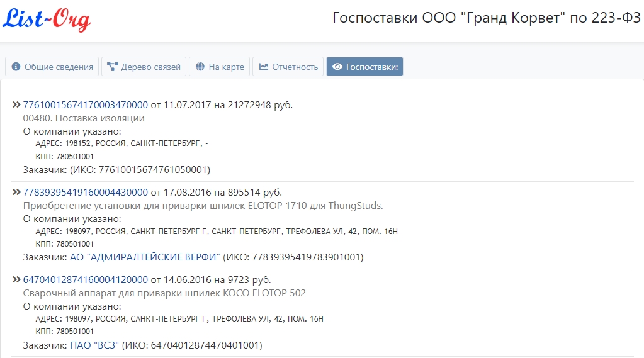Click the "00480. Поставка изоляции" description

[84, 118]
